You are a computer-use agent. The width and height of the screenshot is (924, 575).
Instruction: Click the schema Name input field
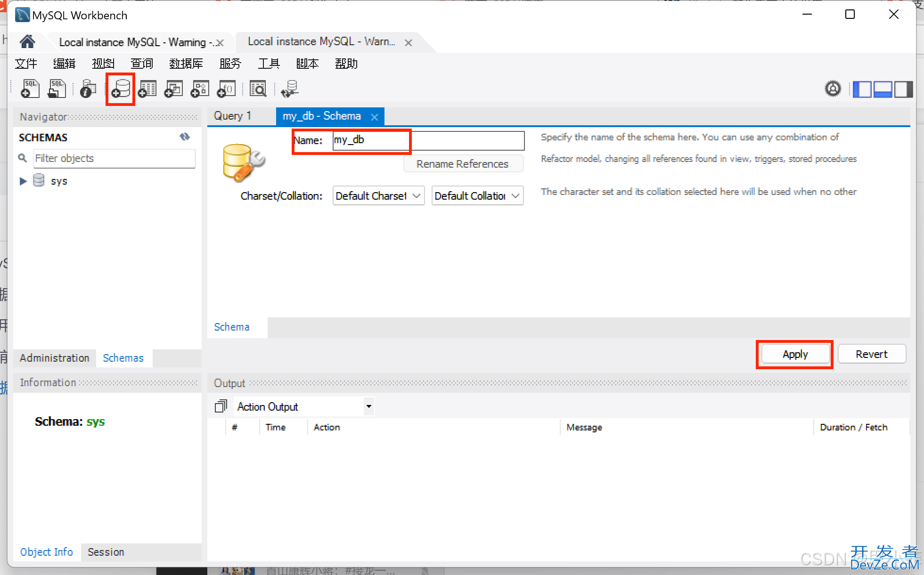coord(428,140)
